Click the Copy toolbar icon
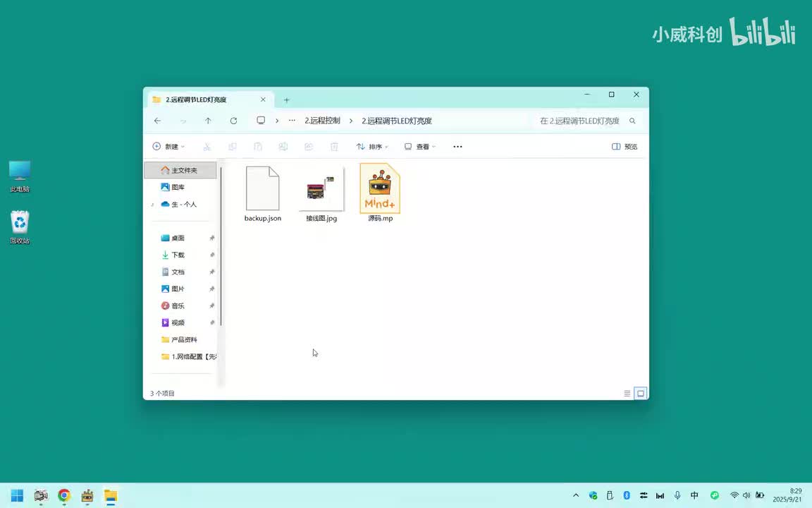Viewport: 812px width, 508px height. [233, 147]
